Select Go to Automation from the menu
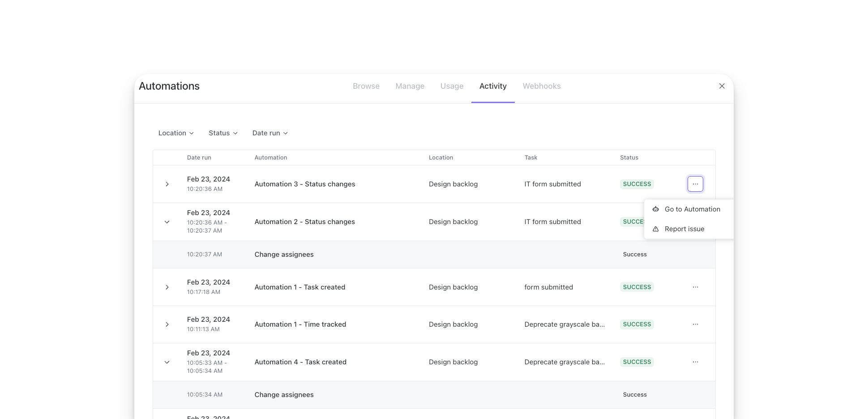Screen dimensions: 868x419 click(693, 209)
